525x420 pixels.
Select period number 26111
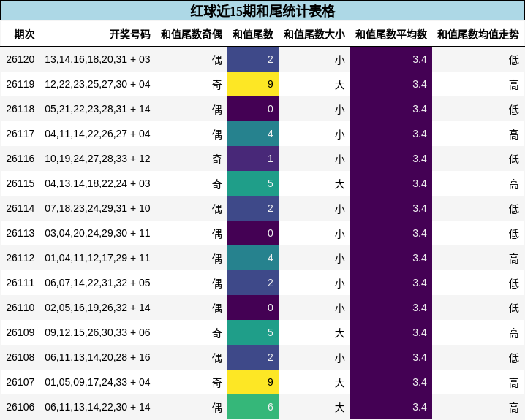click(20, 283)
